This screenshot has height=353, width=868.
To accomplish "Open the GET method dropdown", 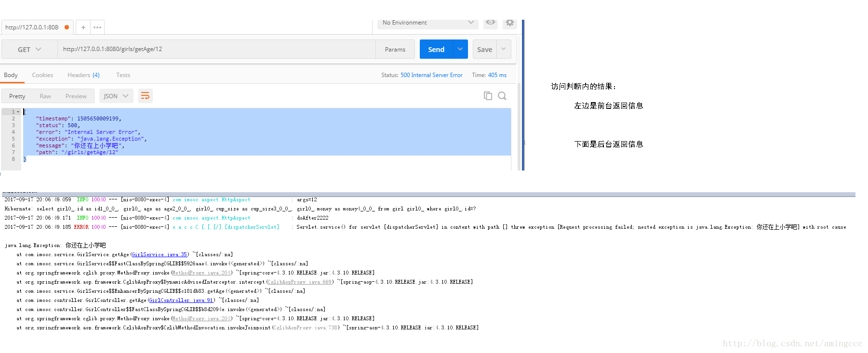I will click(29, 49).
